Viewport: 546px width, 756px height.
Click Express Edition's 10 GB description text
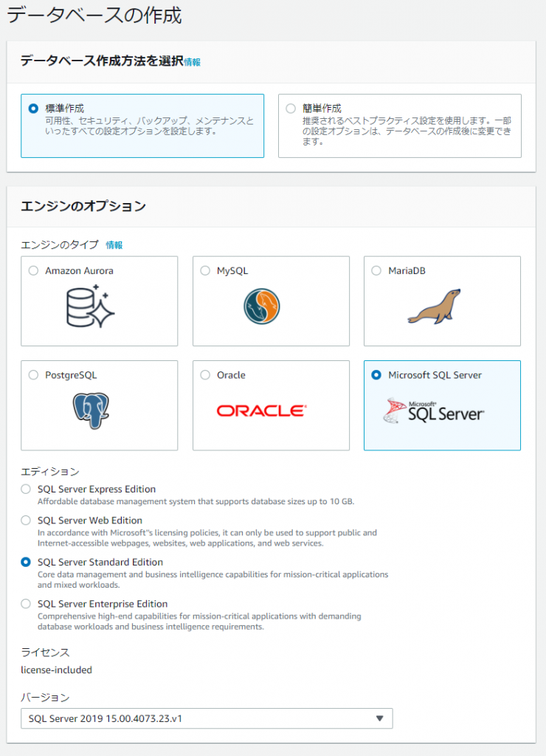tap(196, 501)
